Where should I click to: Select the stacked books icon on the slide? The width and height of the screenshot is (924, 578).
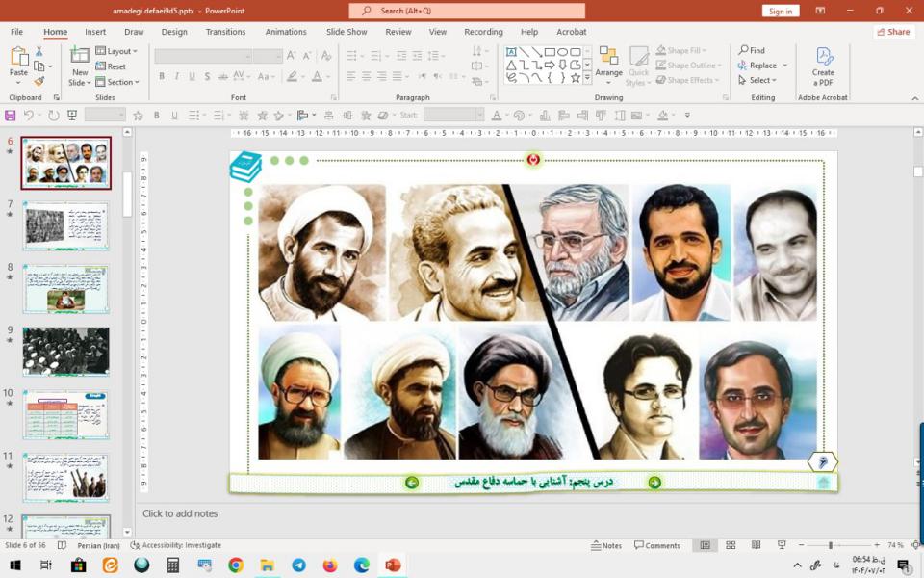(x=245, y=167)
